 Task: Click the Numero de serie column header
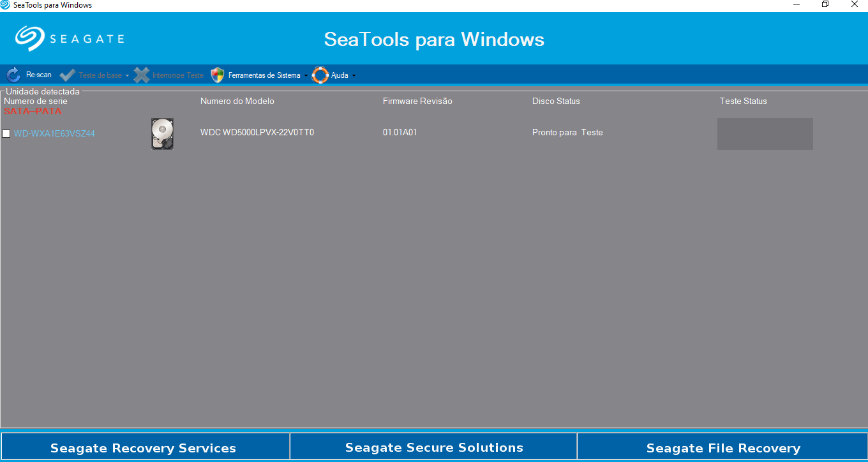36,101
